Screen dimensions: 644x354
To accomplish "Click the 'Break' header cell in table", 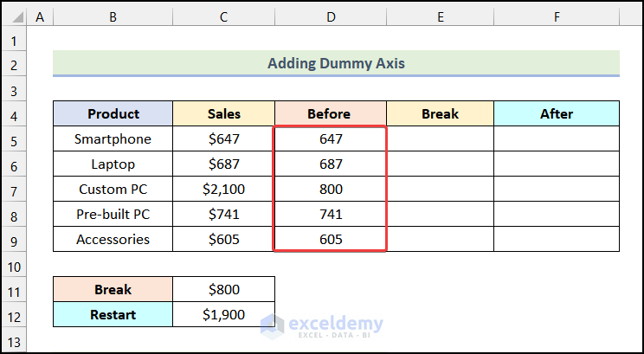I will coord(440,113).
